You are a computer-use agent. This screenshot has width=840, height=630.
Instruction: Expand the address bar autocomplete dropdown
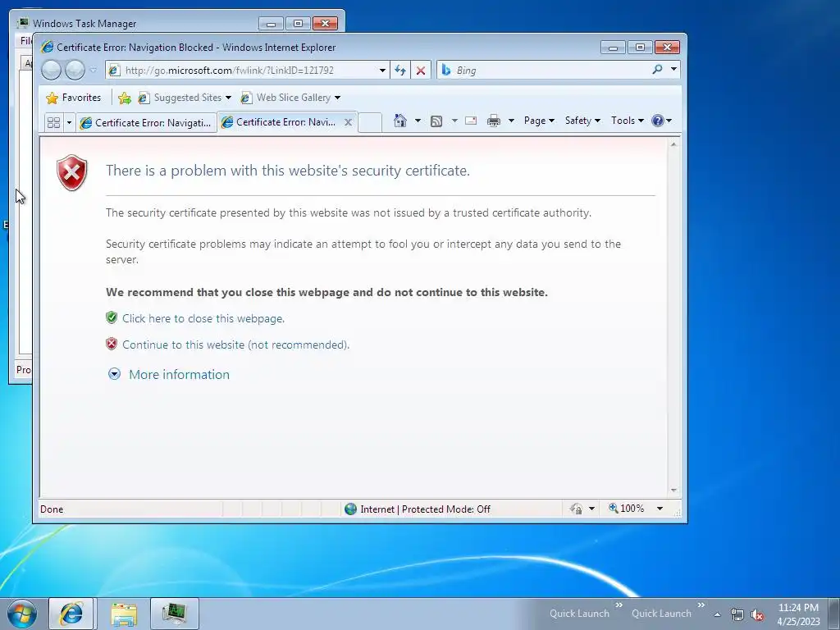point(382,71)
